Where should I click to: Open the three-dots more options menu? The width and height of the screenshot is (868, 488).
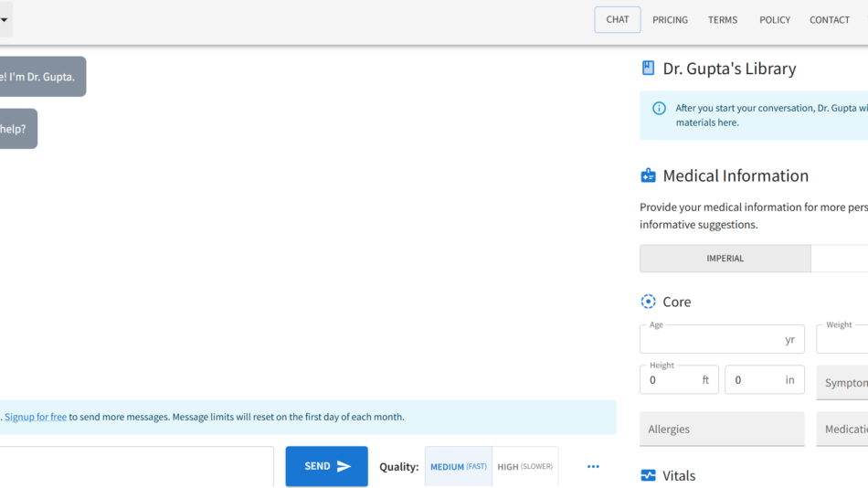coord(593,467)
